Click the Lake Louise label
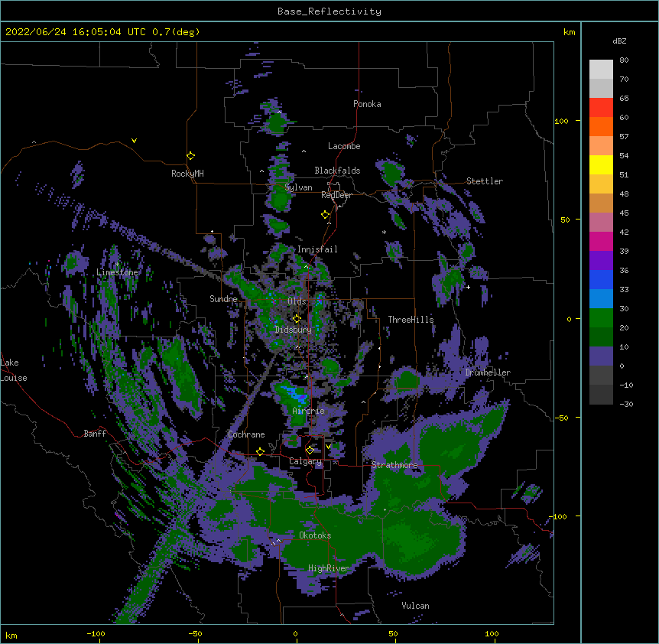Image resolution: width=659 pixels, height=644 pixels. point(14,370)
